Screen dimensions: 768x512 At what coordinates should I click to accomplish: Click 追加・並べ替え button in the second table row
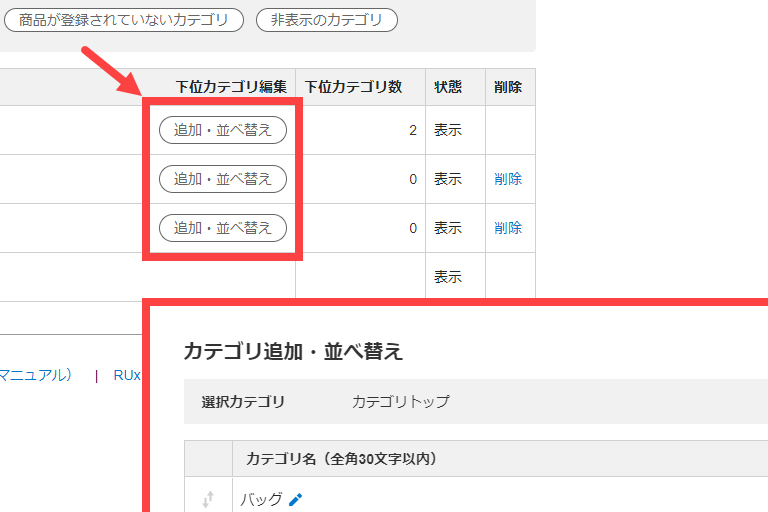point(223,179)
